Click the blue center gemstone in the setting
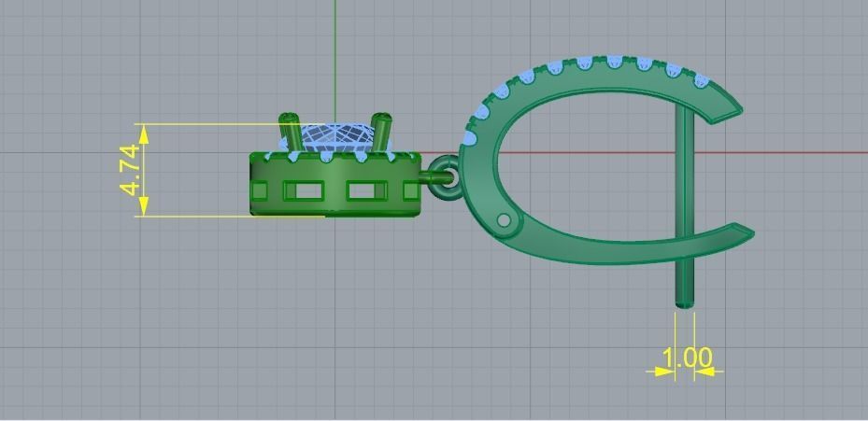This screenshot has height=421, width=868. 336,139
